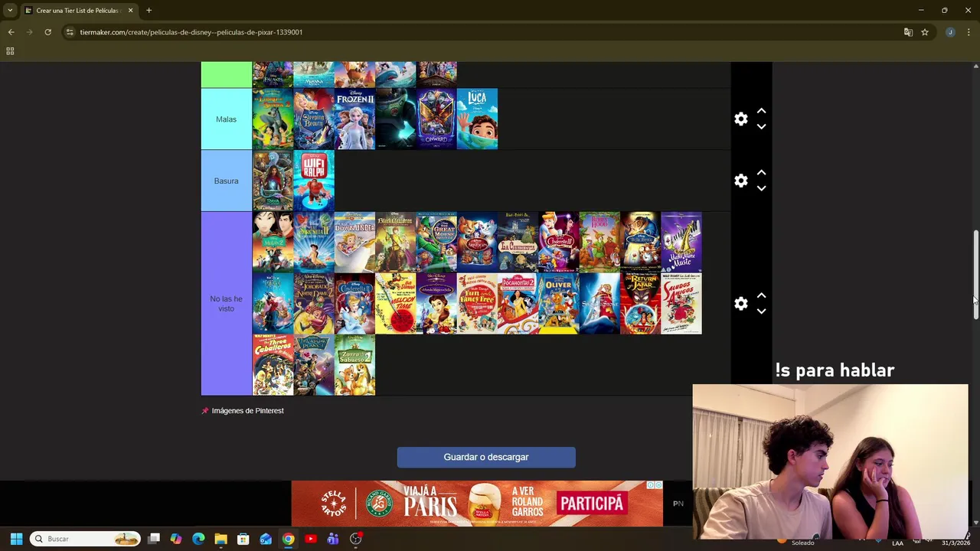The image size is (980, 551).
Task: Select the Return of Jafar poster
Action: [641, 304]
